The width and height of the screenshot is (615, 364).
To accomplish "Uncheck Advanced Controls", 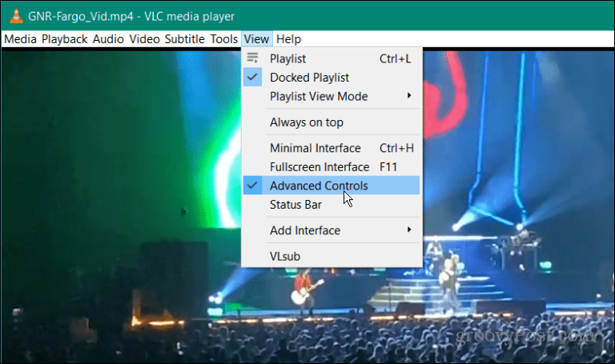I will click(x=332, y=186).
